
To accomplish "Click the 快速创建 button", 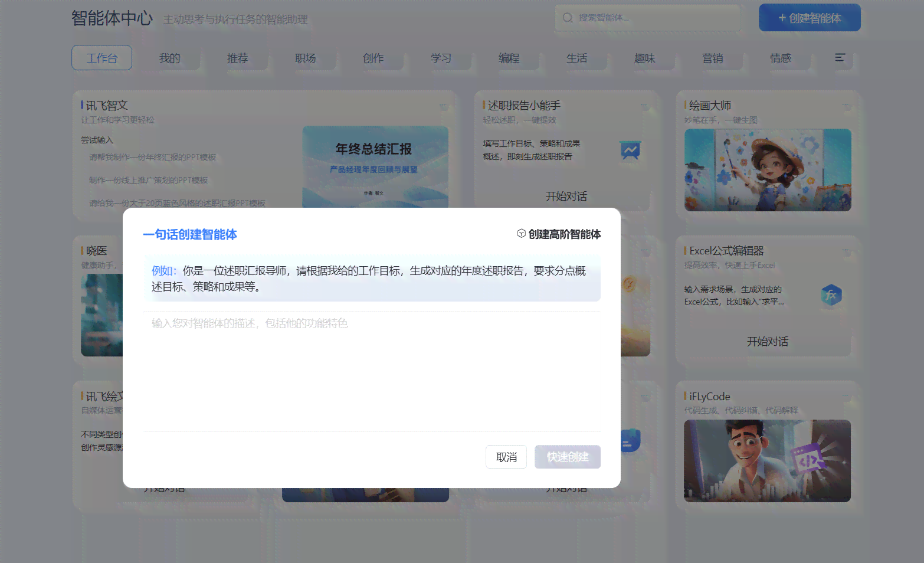I will 568,457.
